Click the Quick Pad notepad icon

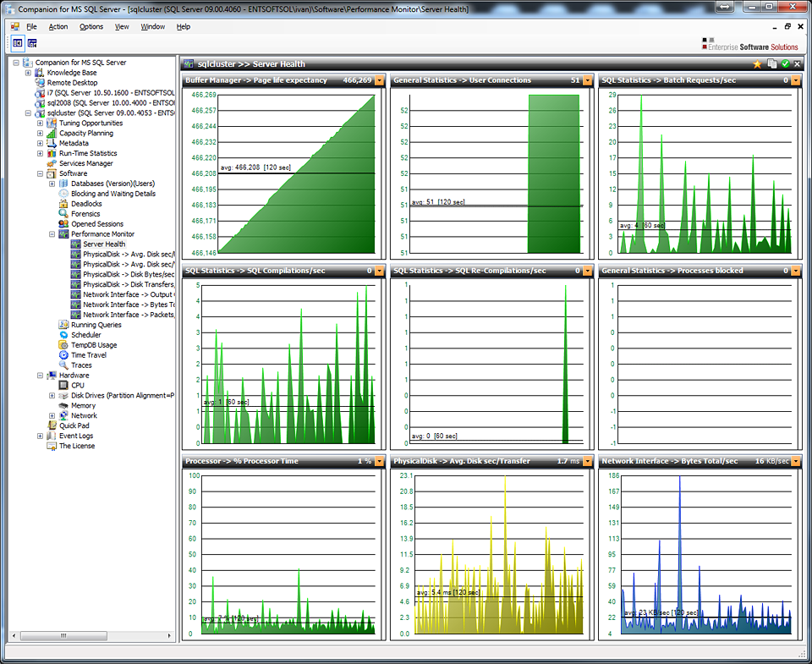[52, 425]
